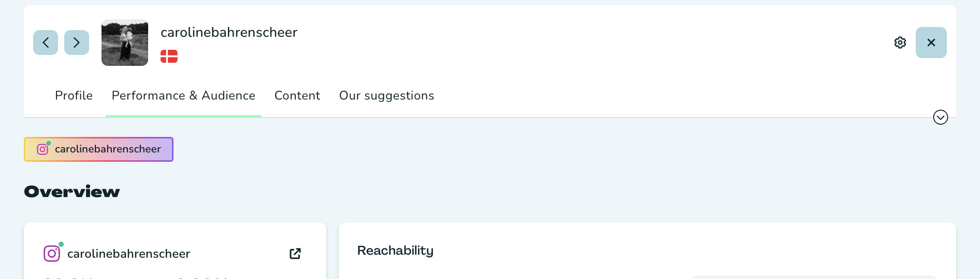Viewport: 980px width, 279px height.
Task: Expand the circled chevron below the tabs
Action: [x=940, y=117]
